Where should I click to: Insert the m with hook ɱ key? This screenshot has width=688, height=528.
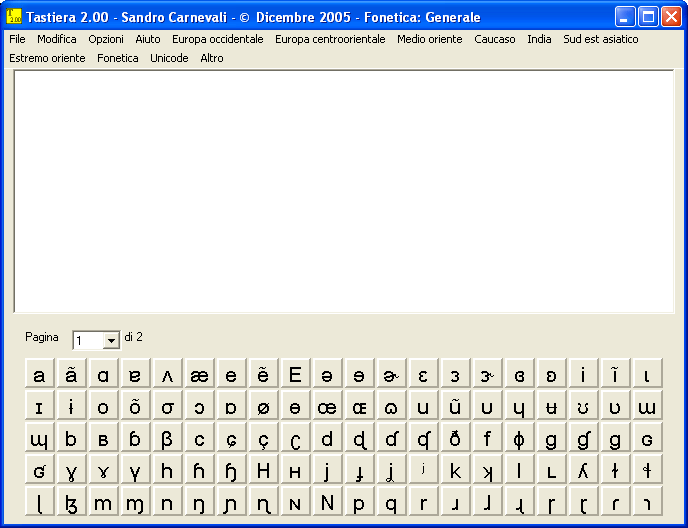135,501
